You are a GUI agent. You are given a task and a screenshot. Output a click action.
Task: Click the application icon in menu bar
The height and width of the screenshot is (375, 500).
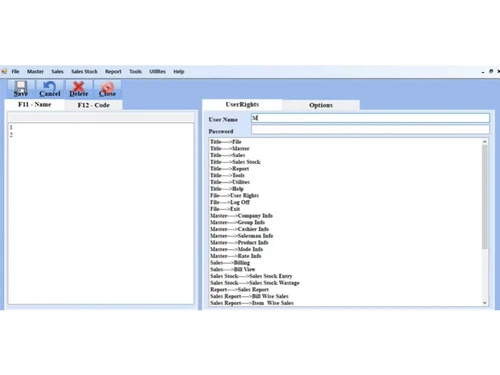tap(4, 71)
